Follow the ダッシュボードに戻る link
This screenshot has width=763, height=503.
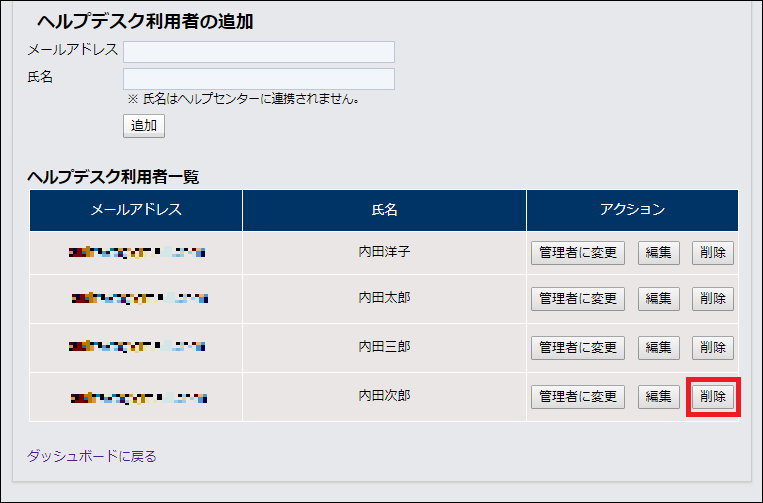(92, 456)
